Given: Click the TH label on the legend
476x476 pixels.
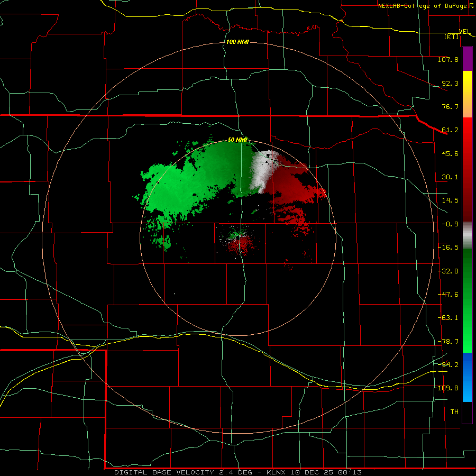Looking at the screenshot, I should (454, 412).
